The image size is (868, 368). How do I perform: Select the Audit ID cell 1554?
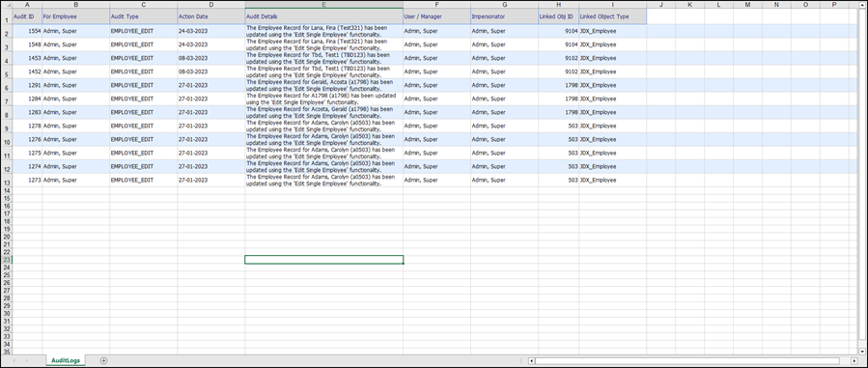27,31
